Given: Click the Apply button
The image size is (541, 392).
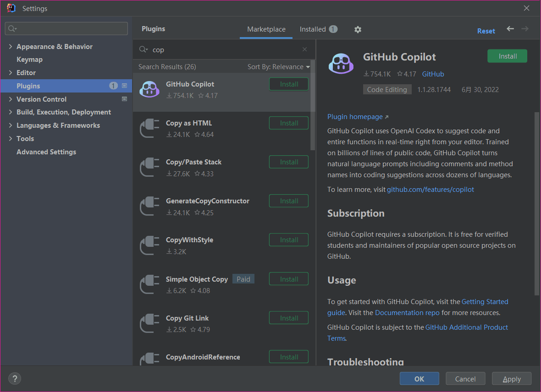Looking at the screenshot, I should click(x=512, y=379).
